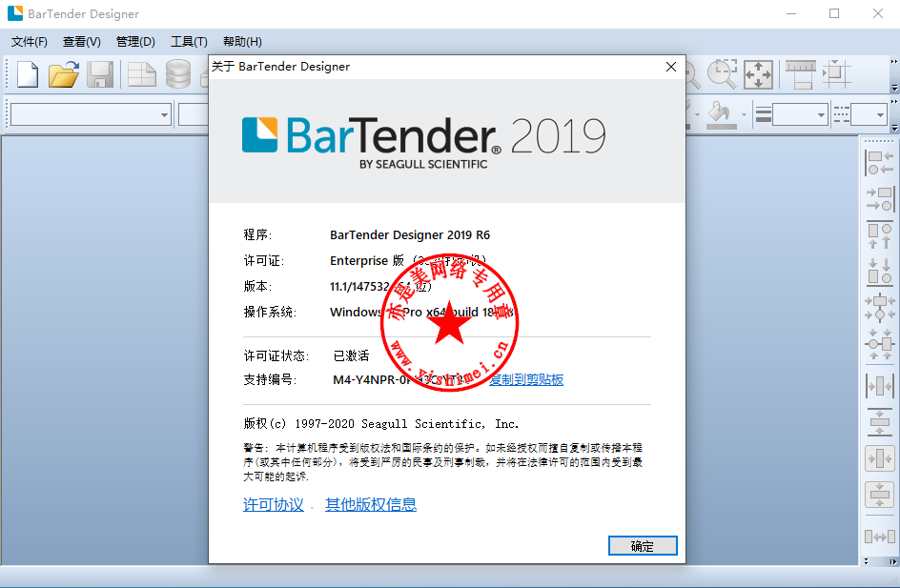Click the fill color paint bucket icon
The height and width of the screenshot is (588, 900).
[x=721, y=114]
